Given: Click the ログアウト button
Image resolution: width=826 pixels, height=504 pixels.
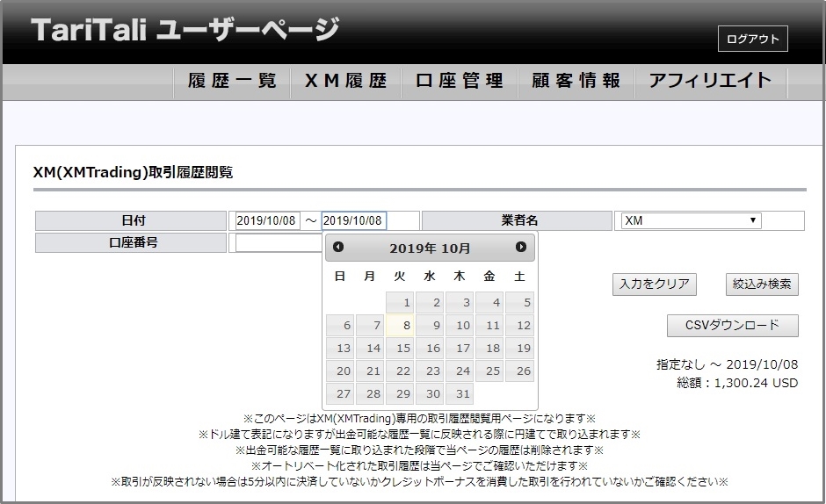Looking at the screenshot, I should pos(753,39).
